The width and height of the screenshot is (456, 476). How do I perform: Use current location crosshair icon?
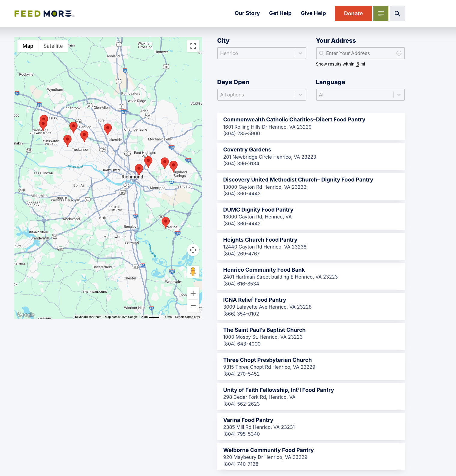(399, 53)
